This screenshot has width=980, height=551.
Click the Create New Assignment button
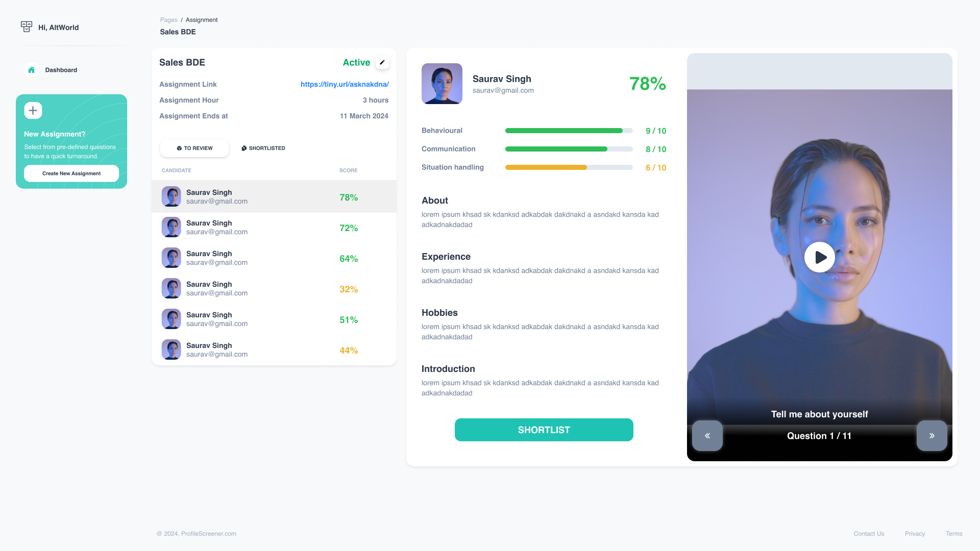(x=71, y=173)
